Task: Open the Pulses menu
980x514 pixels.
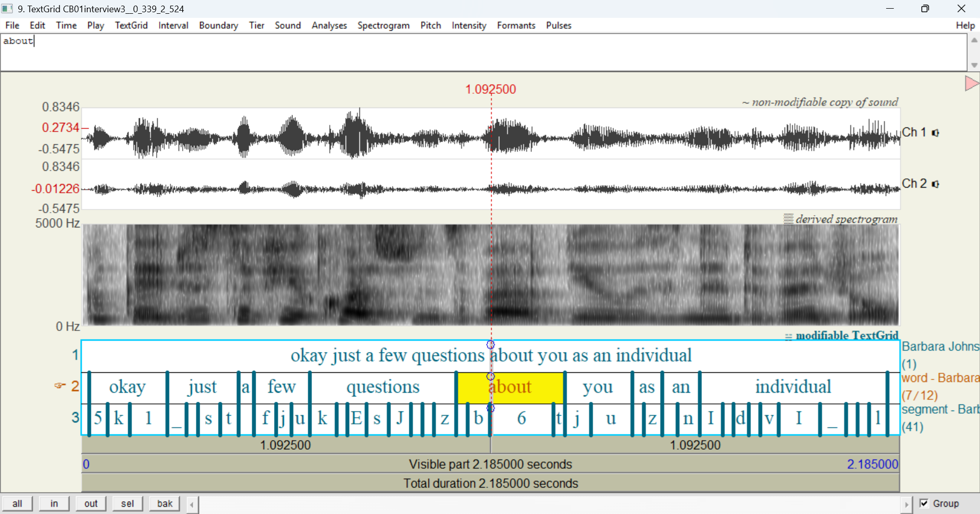Action: click(x=558, y=25)
